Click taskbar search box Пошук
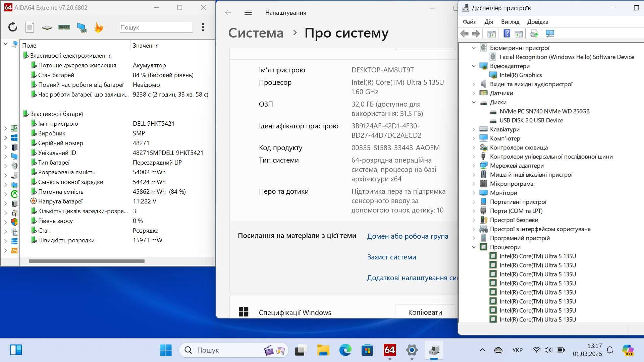Screen dimensions: 644x362 pos(234,350)
